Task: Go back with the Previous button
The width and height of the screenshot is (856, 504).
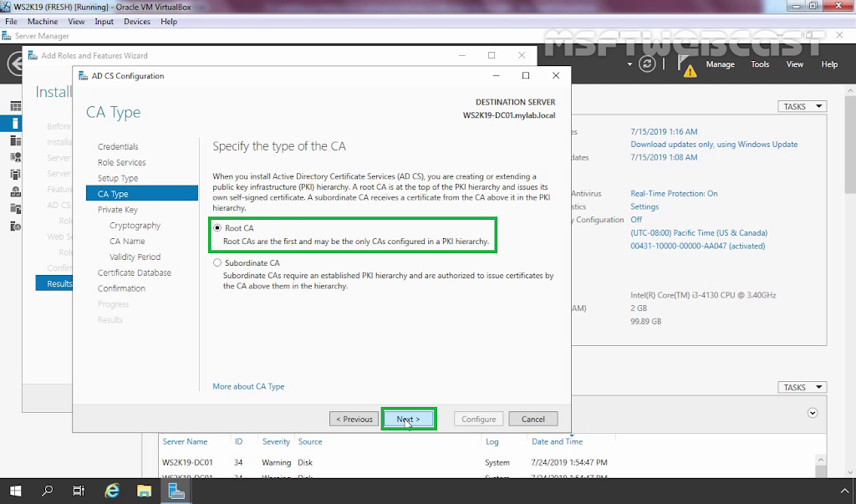Action: (354, 419)
